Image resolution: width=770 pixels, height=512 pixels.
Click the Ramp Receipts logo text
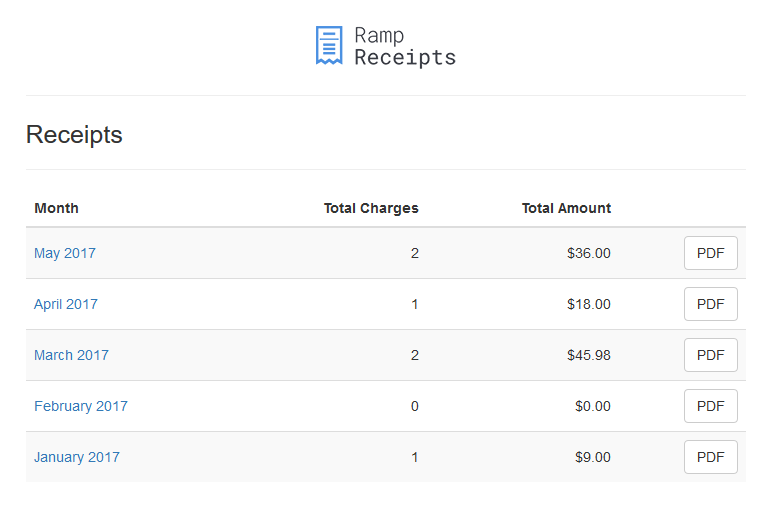click(405, 47)
